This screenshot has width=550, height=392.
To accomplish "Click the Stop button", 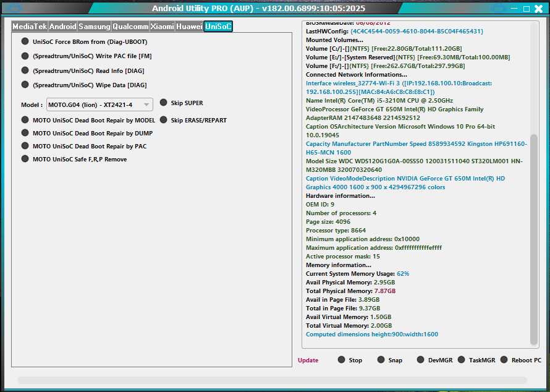I will 350,360.
